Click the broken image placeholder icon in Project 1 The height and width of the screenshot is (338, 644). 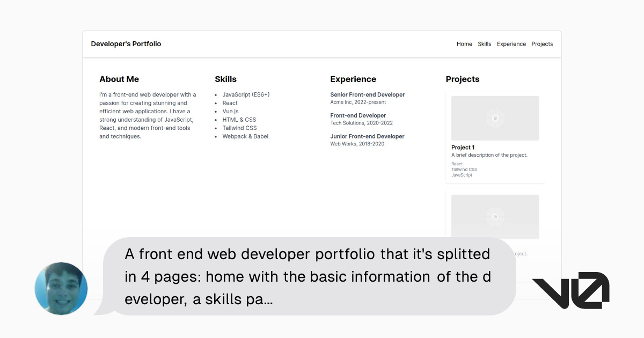(495, 117)
